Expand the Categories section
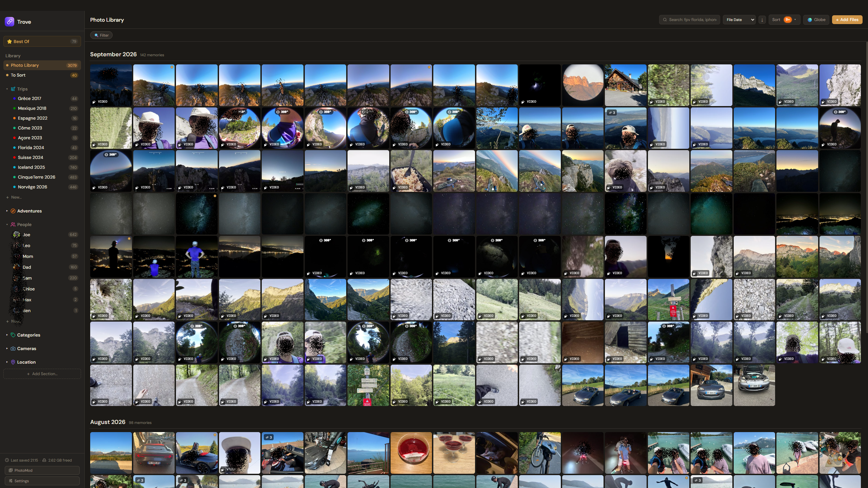 (7, 335)
